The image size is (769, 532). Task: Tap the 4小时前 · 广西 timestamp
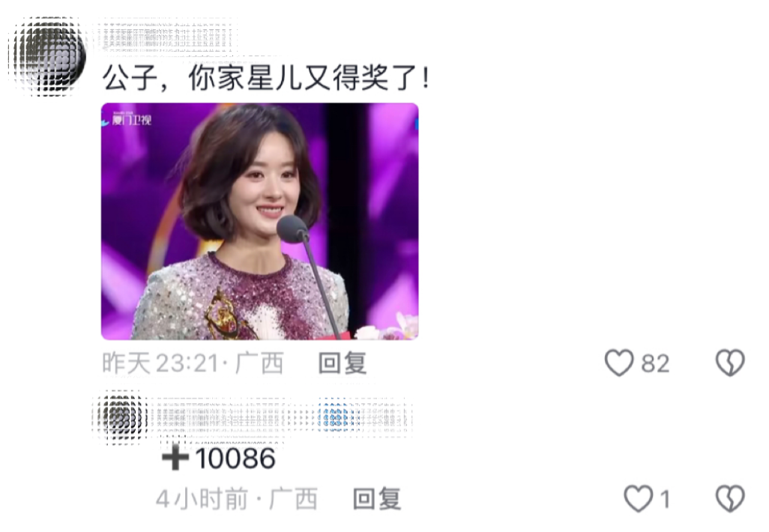tap(236, 499)
